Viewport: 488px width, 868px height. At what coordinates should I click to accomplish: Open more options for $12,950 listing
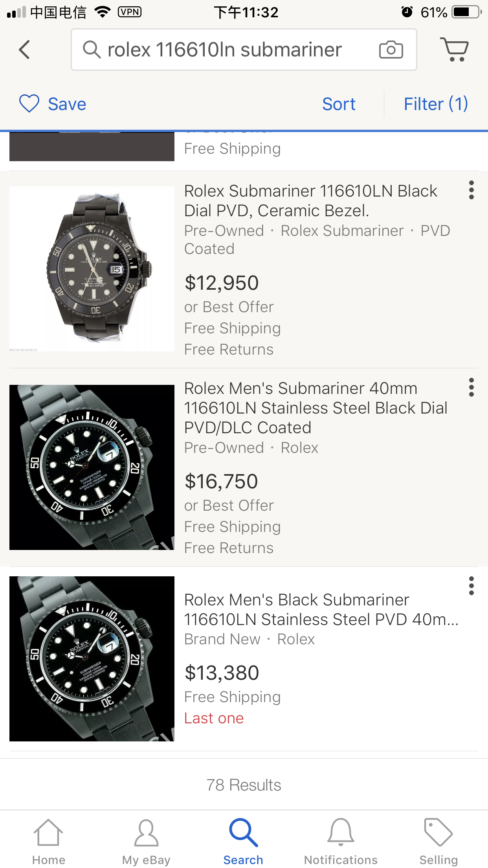point(471,190)
